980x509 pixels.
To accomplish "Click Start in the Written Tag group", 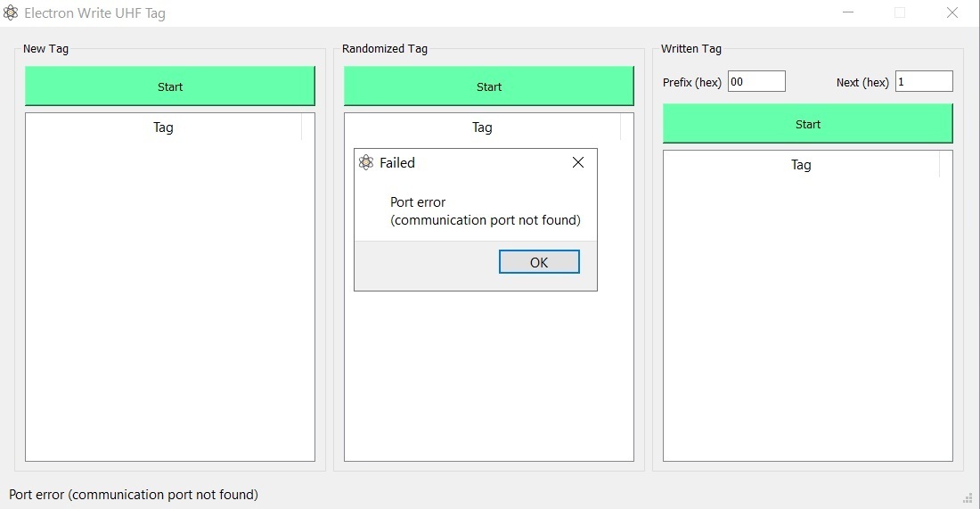I will [807, 124].
